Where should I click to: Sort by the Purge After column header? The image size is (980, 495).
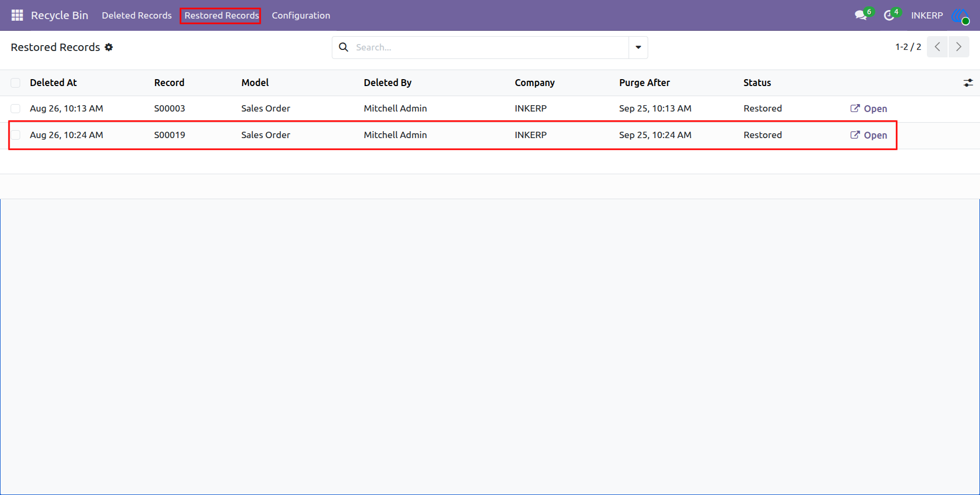(x=644, y=83)
